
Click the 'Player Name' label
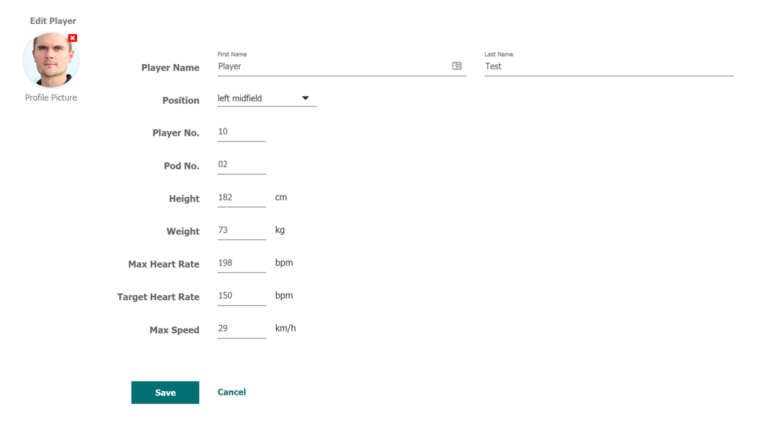click(170, 68)
